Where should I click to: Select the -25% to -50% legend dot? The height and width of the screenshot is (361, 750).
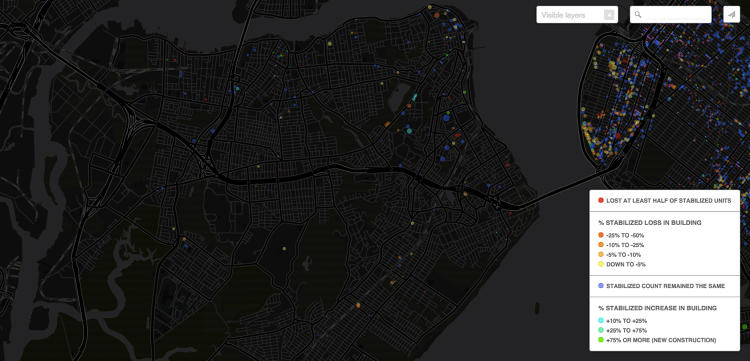click(601, 235)
